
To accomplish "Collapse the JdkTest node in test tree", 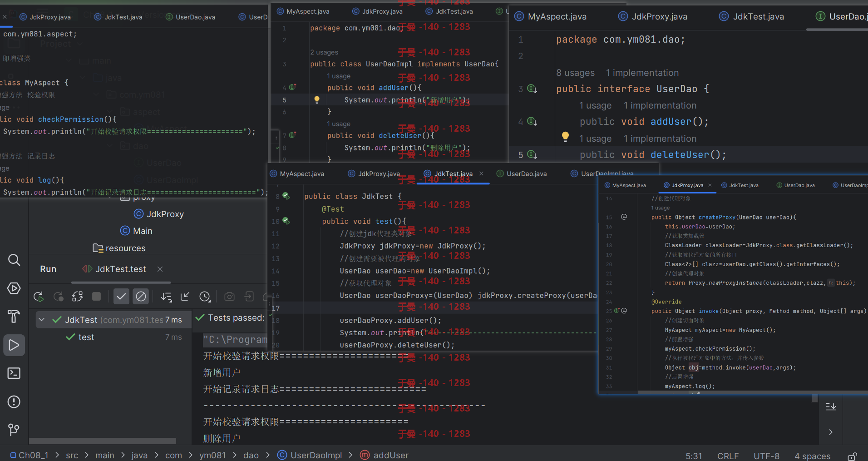I will click(x=42, y=320).
